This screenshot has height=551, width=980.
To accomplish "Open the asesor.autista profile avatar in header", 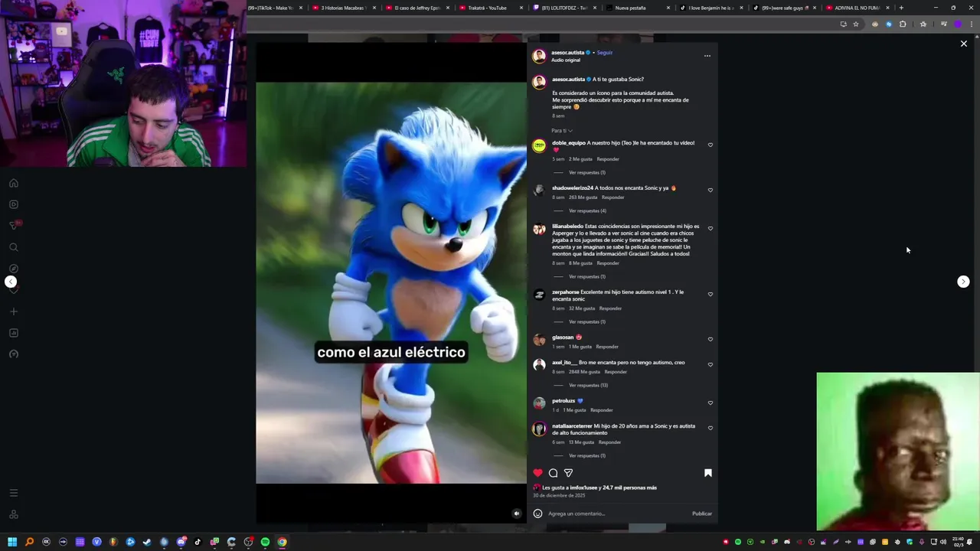I will pyautogui.click(x=539, y=56).
